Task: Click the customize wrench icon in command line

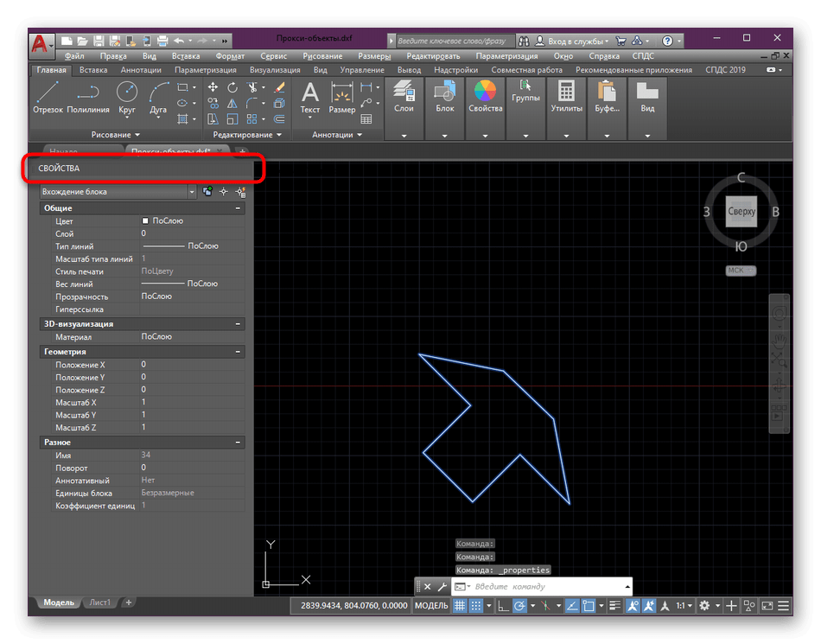Action: (x=442, y=586)
